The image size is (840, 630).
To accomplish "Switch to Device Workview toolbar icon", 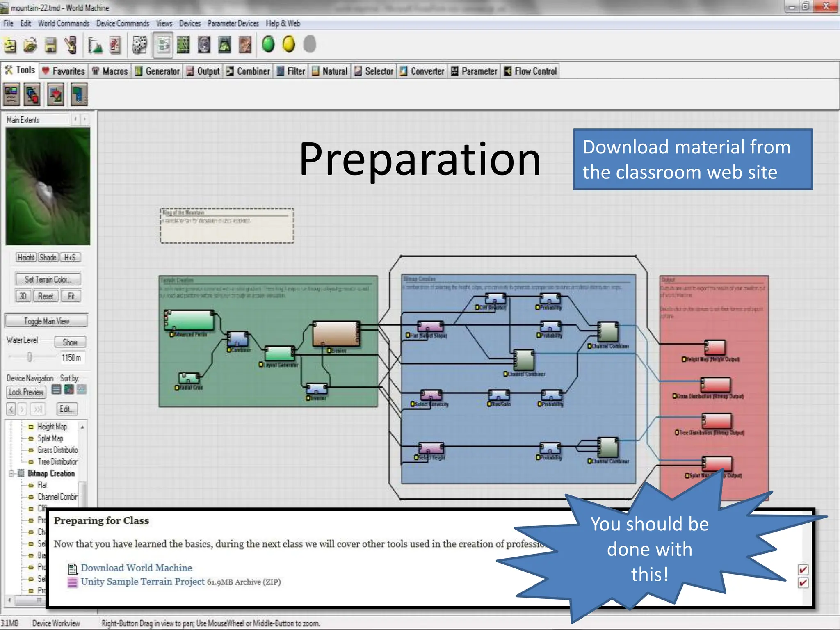I will pyautogui.click(x=163, y=45).
